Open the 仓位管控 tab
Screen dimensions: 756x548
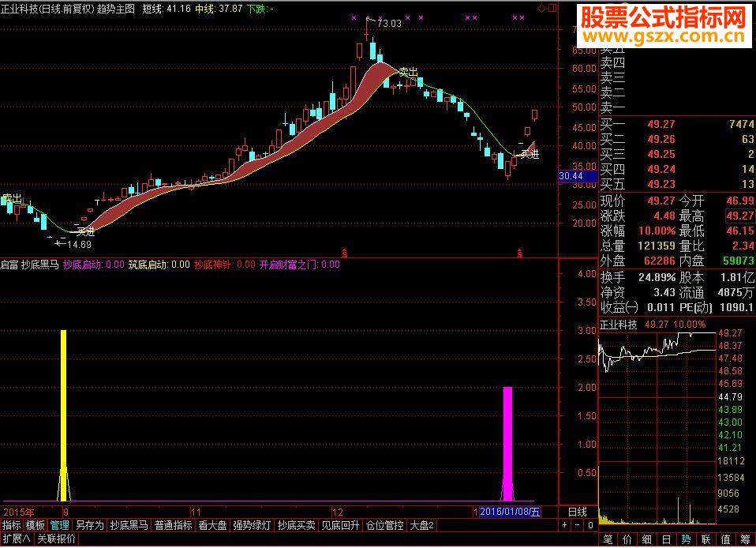pos(385,525)
